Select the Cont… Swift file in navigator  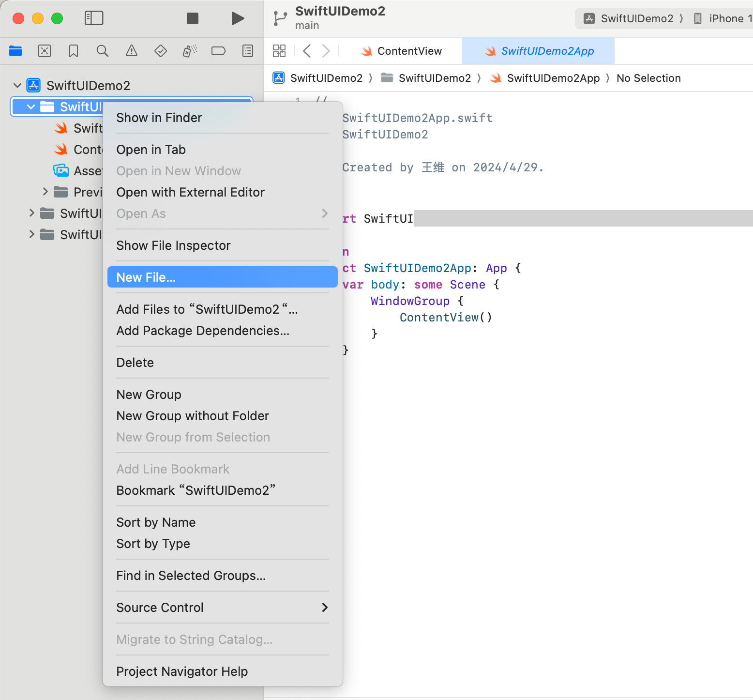coord(78,149)
